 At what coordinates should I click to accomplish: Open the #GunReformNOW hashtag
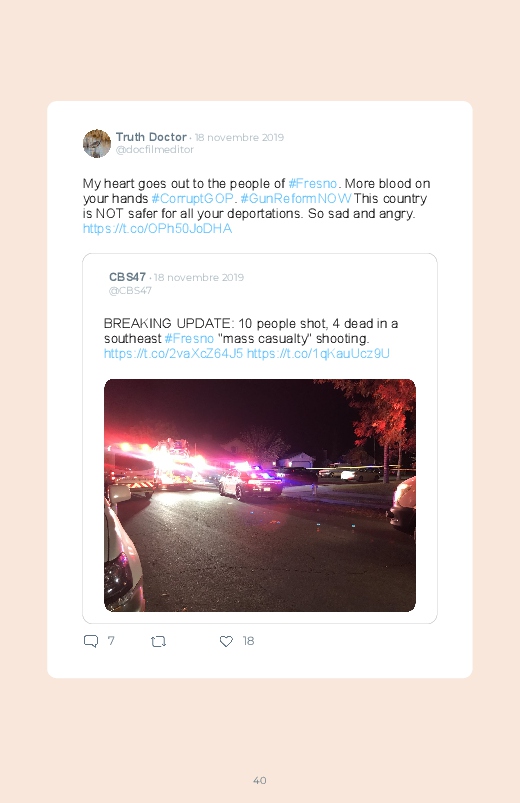coord(296,199)
